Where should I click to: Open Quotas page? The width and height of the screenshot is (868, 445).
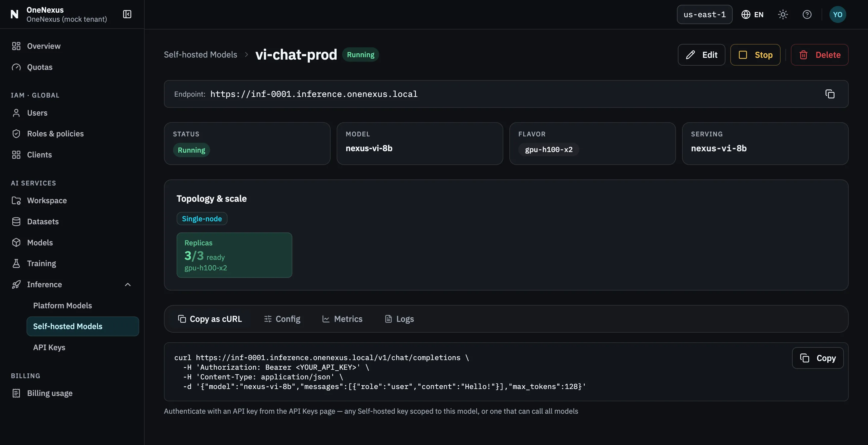click(72, 67)
